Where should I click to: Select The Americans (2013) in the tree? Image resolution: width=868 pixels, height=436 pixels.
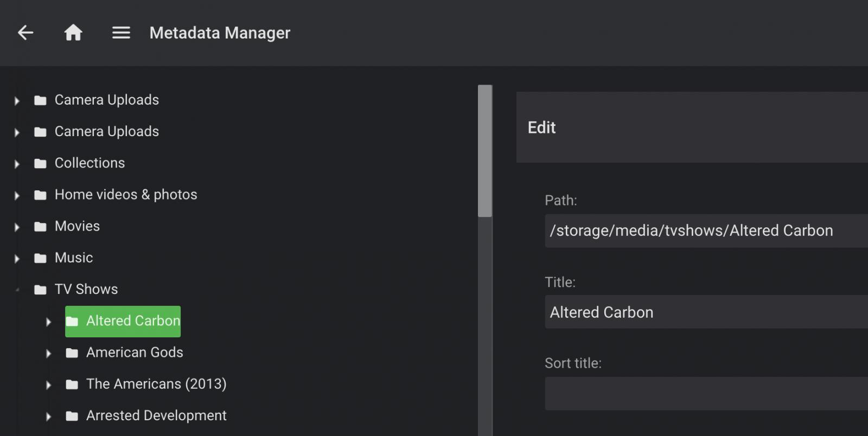(156, 384)
